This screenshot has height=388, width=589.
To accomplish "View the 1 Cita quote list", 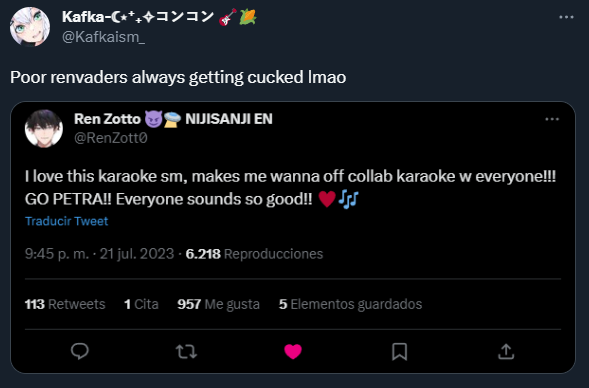I will [141, 304].
